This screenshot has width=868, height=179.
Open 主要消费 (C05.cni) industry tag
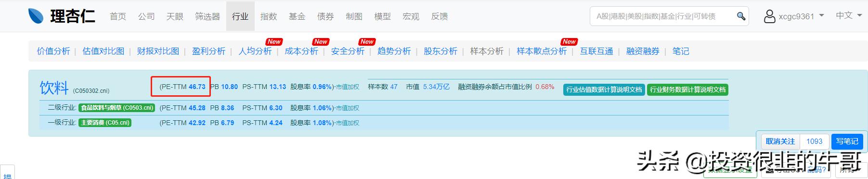[x=105, y=123]
